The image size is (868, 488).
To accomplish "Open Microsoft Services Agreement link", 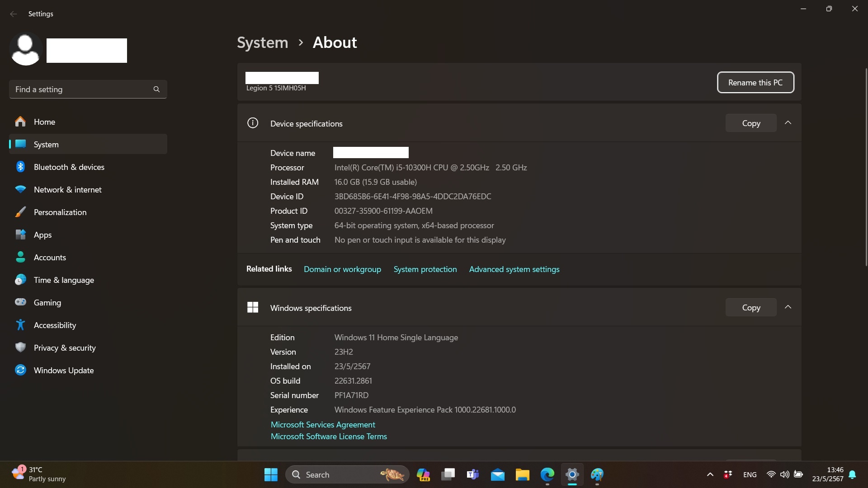I will coord(323,425).
